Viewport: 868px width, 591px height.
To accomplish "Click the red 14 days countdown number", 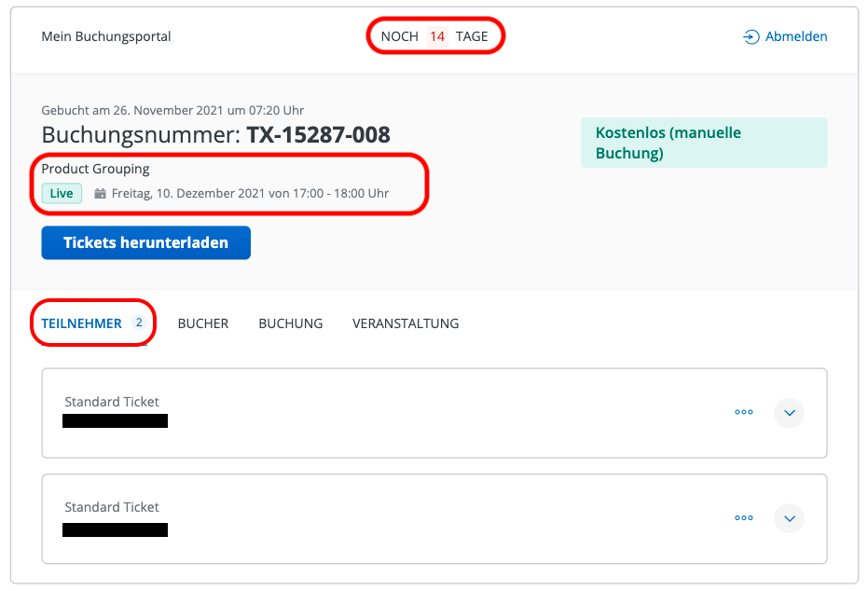I will coord(437,37).
